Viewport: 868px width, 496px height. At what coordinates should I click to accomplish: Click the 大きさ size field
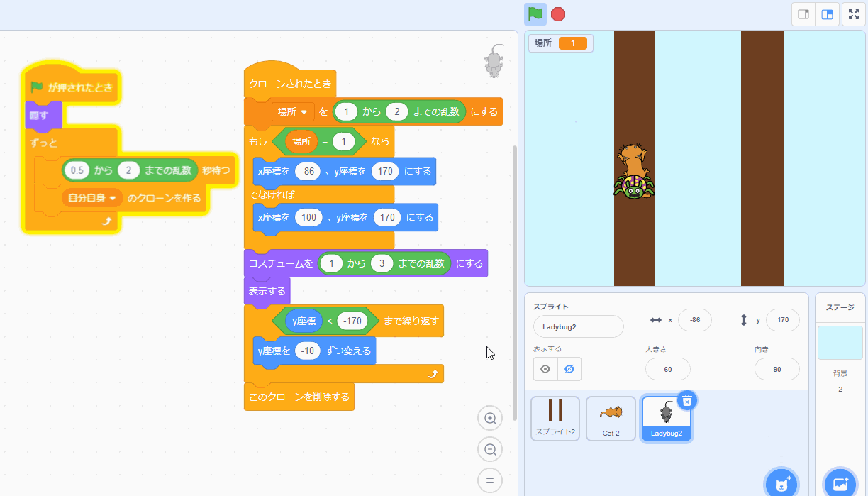(667, 369)
